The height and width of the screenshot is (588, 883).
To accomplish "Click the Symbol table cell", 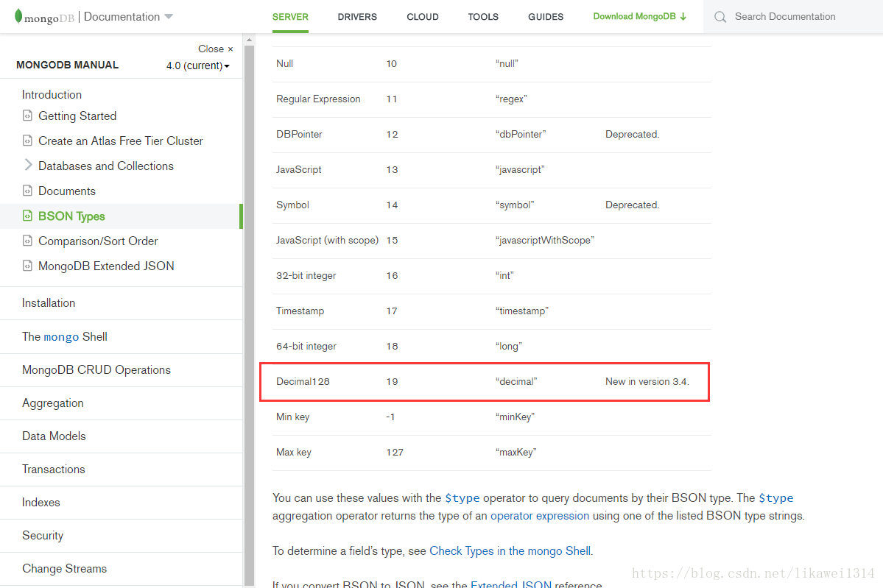I will 293,205.
